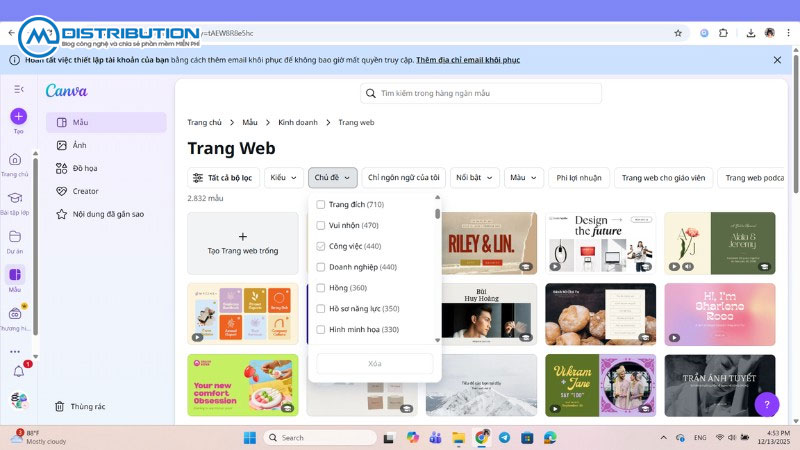Check the Trang đích (710) checkbox
This screenshot has width=800, height=450.
[x=320, y=205]
